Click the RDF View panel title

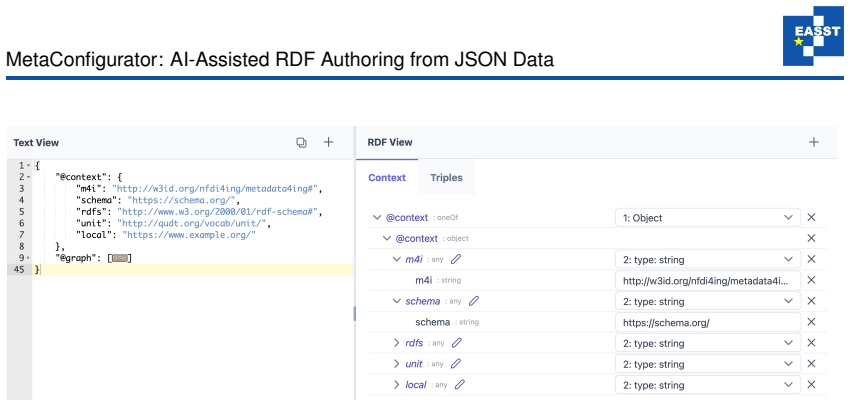390,143
